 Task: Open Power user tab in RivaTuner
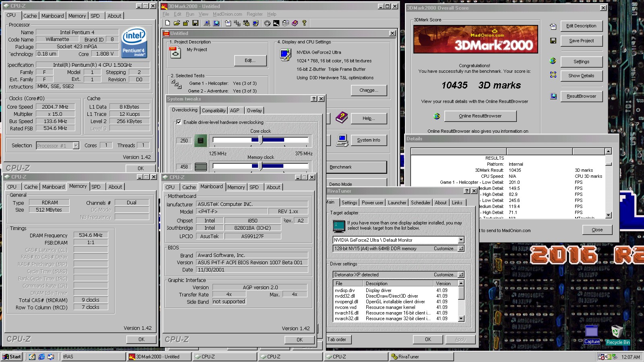[x=372, y=203]
